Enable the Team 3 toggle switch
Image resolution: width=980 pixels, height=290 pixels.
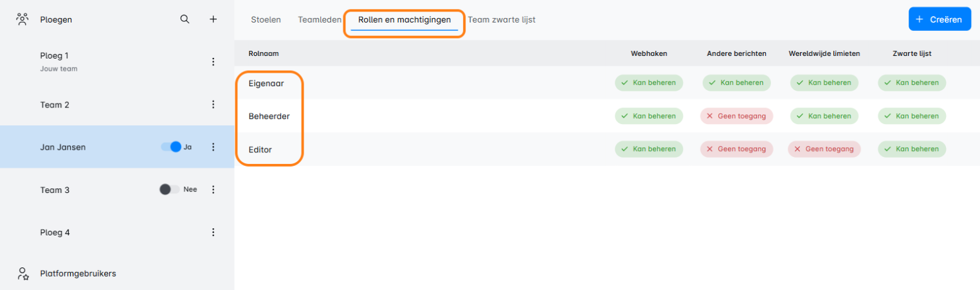[x=169, y=190]
